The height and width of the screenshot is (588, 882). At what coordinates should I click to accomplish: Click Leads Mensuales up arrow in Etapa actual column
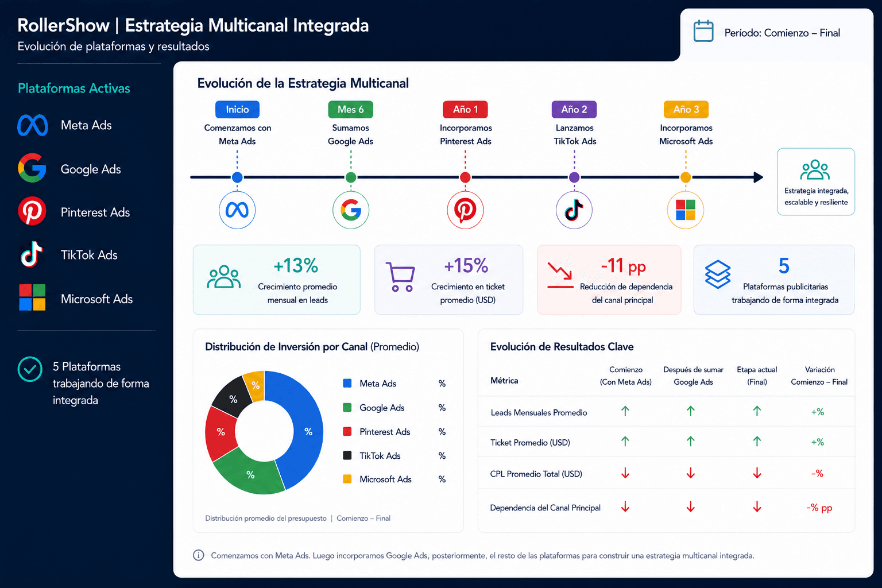pyautogui.click(x=757, y=411)
